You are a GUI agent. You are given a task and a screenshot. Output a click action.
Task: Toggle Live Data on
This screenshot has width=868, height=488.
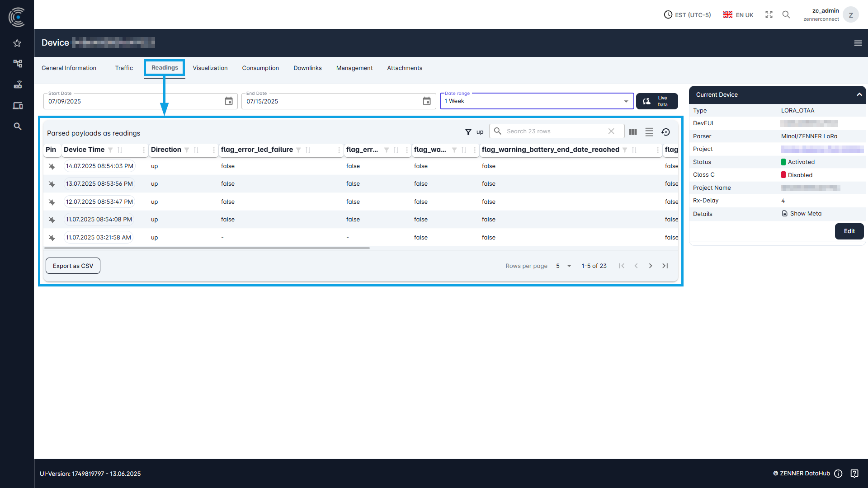[657, 101]
